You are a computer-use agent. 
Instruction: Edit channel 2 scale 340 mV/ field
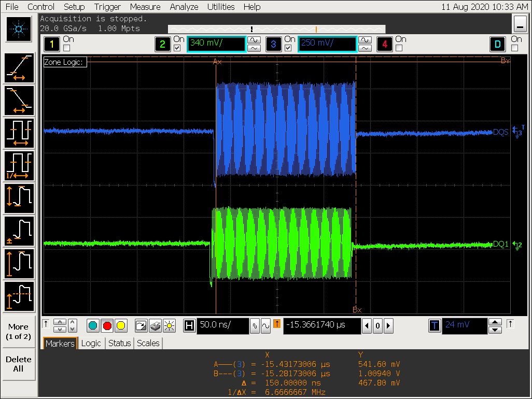point(216,44)
